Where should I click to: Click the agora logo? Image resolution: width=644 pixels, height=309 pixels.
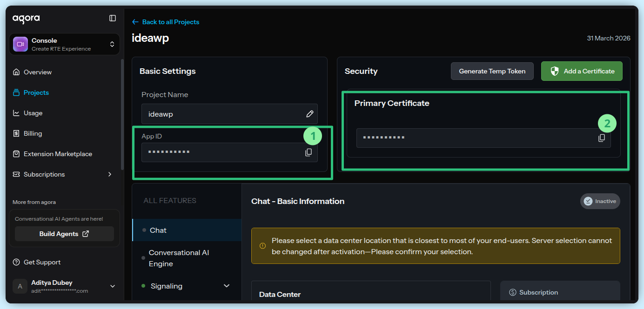click(26, 19)
